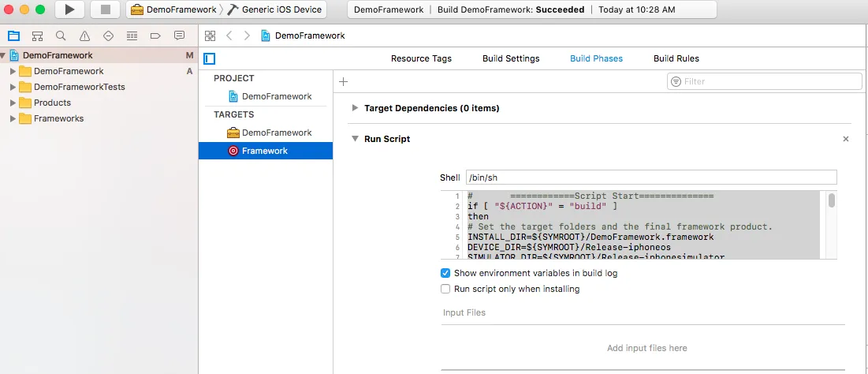The width and height of the screenshot is (868, 374).
Task: Click DemoFramework name in jump bar
Action: tap(310, 36)
